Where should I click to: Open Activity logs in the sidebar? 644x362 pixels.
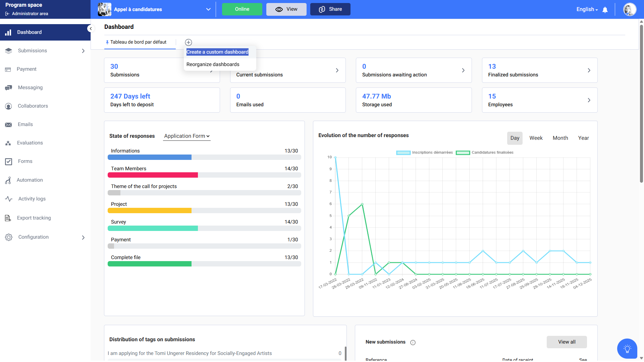(x=32, y=199)
